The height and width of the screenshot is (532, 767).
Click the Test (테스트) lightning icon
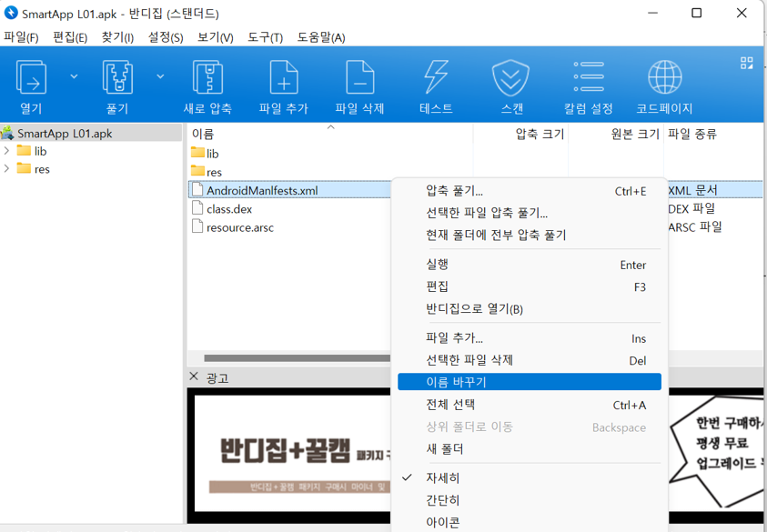(x=436, y=76)
